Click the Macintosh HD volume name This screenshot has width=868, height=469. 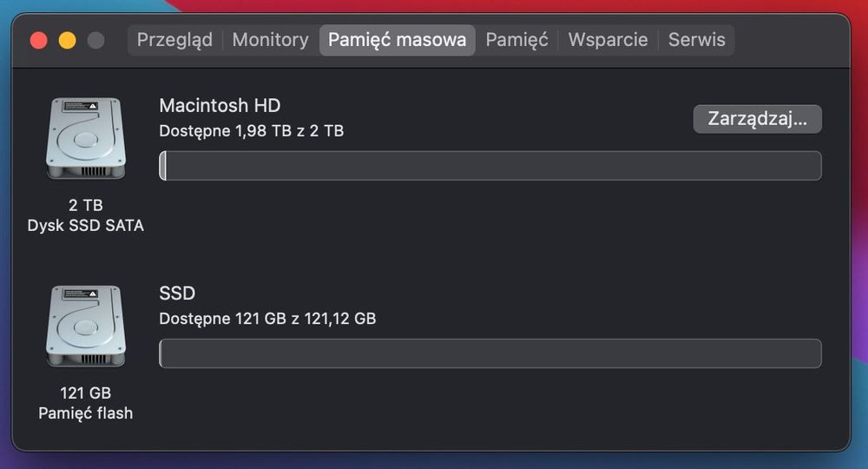(x=220, y=106)
